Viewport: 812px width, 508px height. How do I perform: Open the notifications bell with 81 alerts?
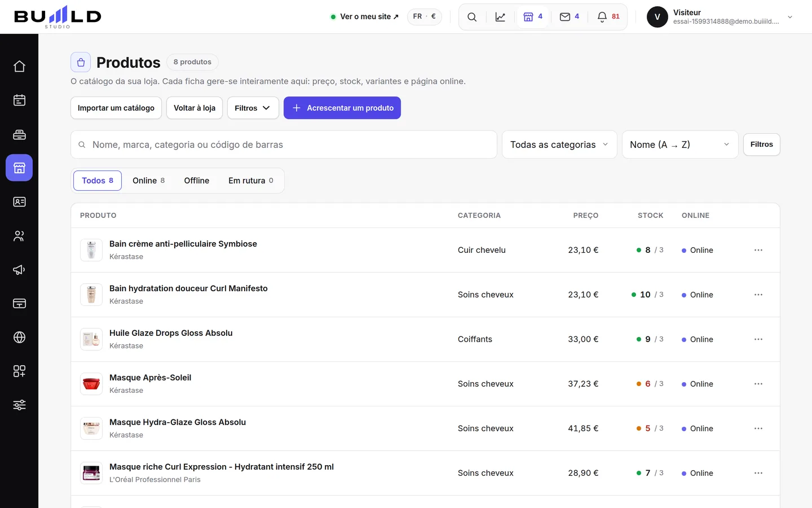click(608, 17)
